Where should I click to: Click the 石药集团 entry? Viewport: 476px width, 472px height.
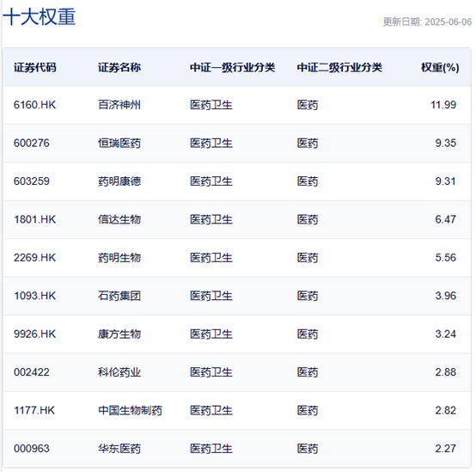119,296
